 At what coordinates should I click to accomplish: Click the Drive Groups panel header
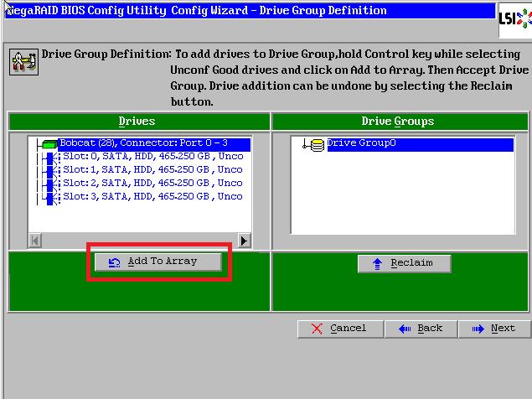click(400, 122)
